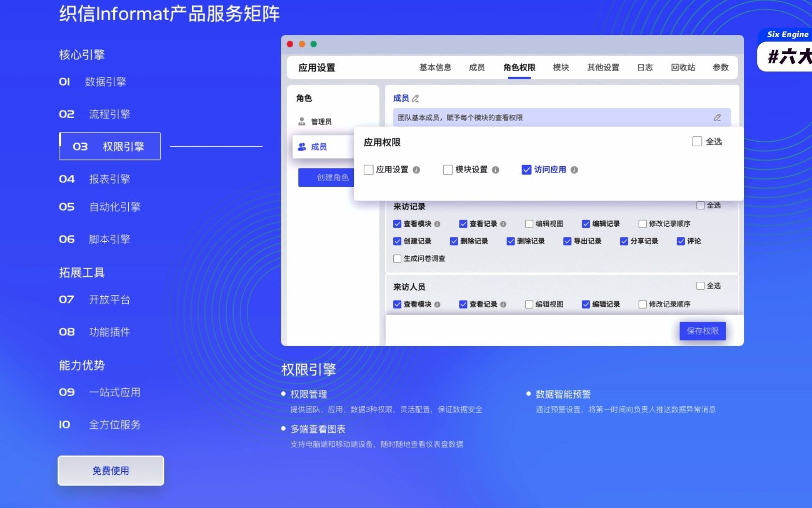Screen dimensions: 812x508
Task: Select 05 自动化引擎 in sidebar
Action: pyautogui.click(x=100, y=207)
